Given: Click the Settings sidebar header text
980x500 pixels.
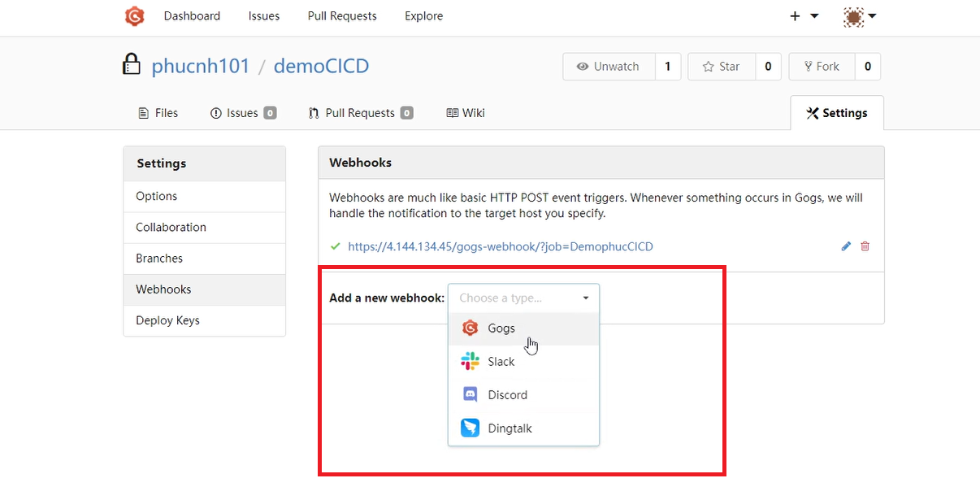Looking at the screenshot, I should 161,163.
